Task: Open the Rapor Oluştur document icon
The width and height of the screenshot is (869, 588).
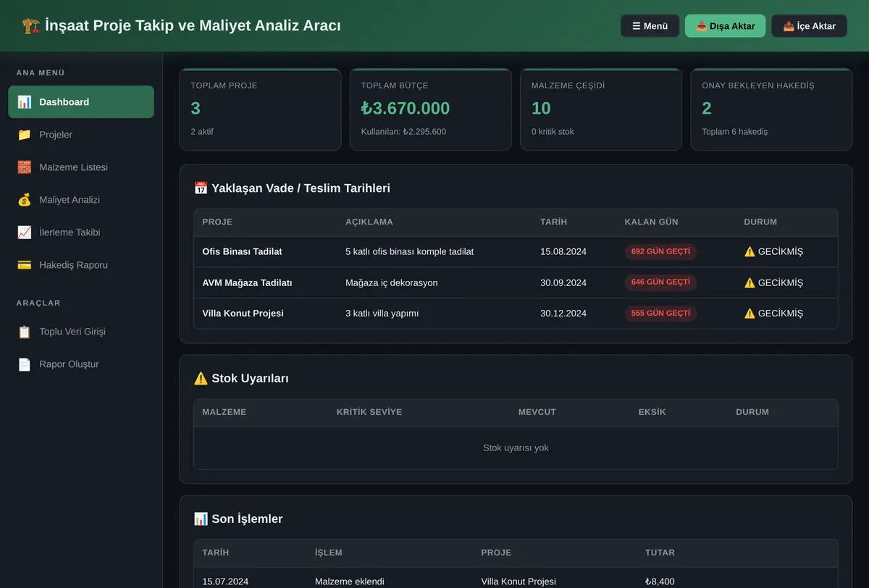Action: (25, 364)
